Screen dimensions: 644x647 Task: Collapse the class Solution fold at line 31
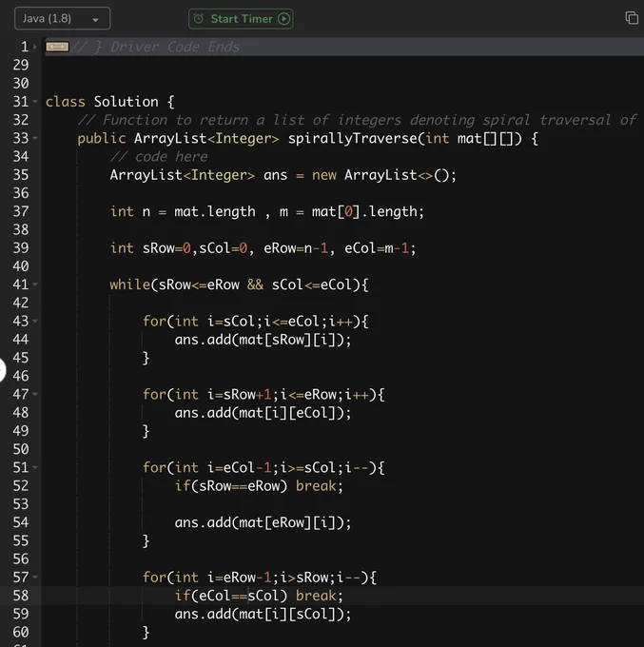tap(35, 102)
